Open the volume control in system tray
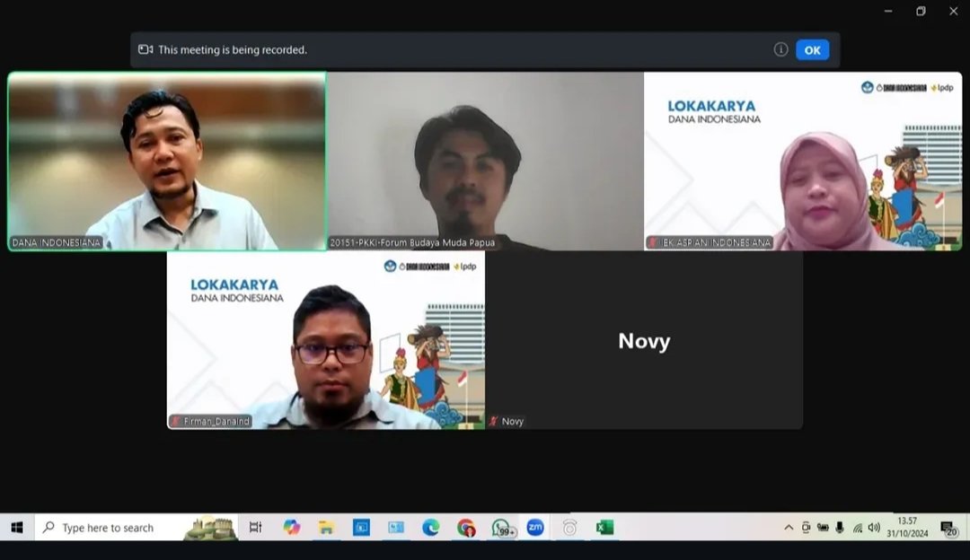The width and height of the screenshot is (970, 560). click(x=874, y=528)
